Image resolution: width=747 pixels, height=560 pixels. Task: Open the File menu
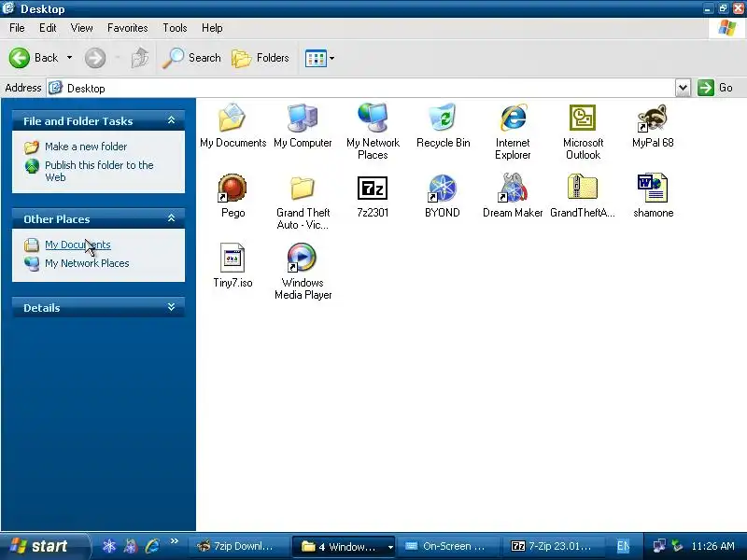(x=17, y=28)
